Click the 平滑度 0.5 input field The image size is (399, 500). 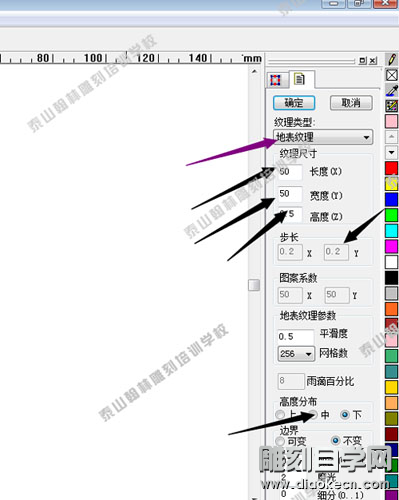point(295,336)
